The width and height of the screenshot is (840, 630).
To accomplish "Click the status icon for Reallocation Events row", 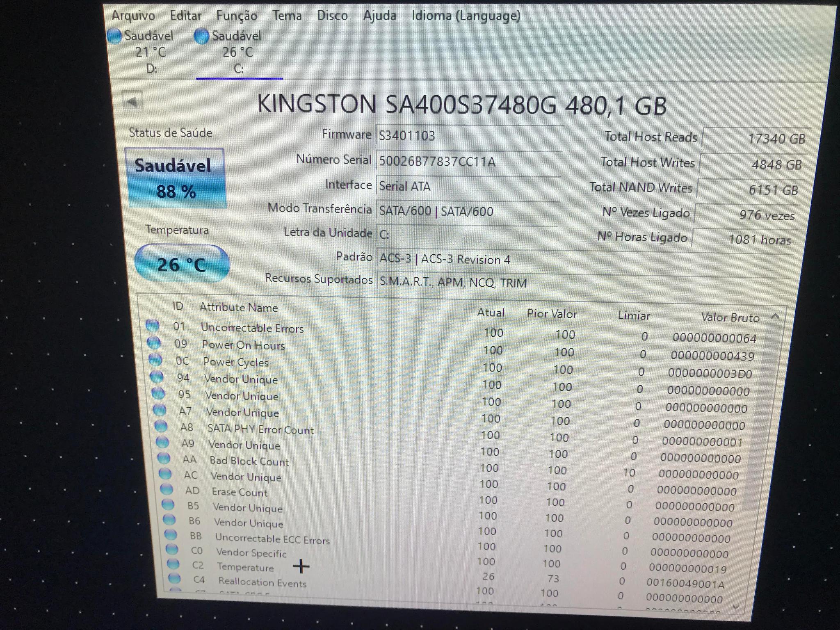I will point(175,578).
